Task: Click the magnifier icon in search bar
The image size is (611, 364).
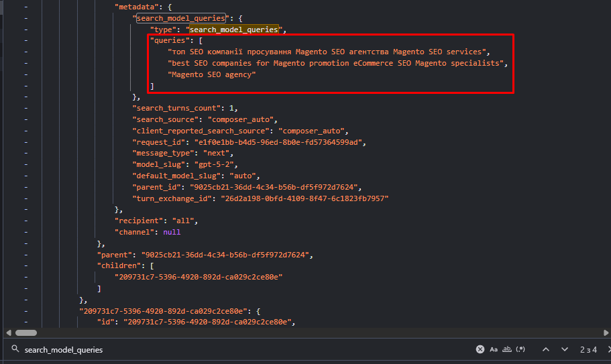Action: [x=15, y=349]
